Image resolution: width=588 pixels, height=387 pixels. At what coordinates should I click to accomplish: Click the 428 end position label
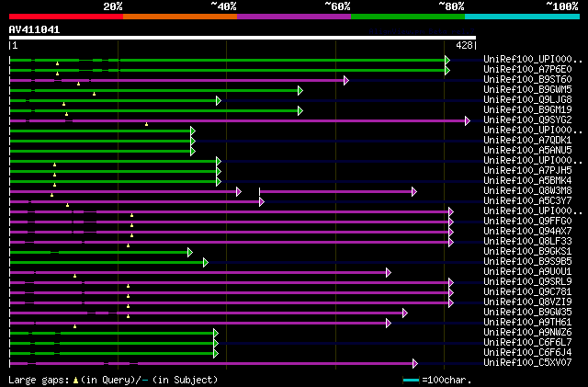pyautogui.click(x=464, y=45)
